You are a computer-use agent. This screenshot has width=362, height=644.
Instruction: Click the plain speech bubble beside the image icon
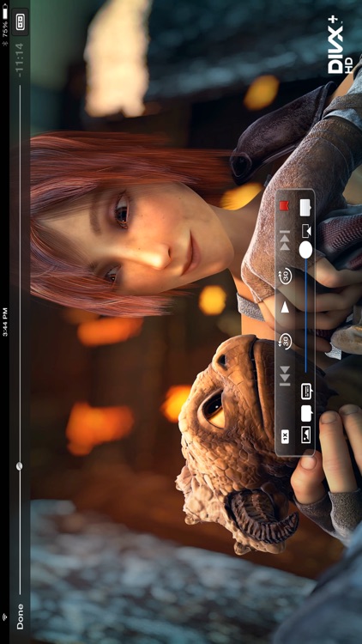306,414
